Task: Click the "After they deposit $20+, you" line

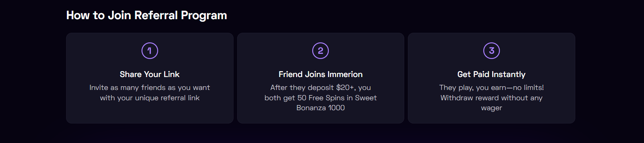Action: pos(320,88)
